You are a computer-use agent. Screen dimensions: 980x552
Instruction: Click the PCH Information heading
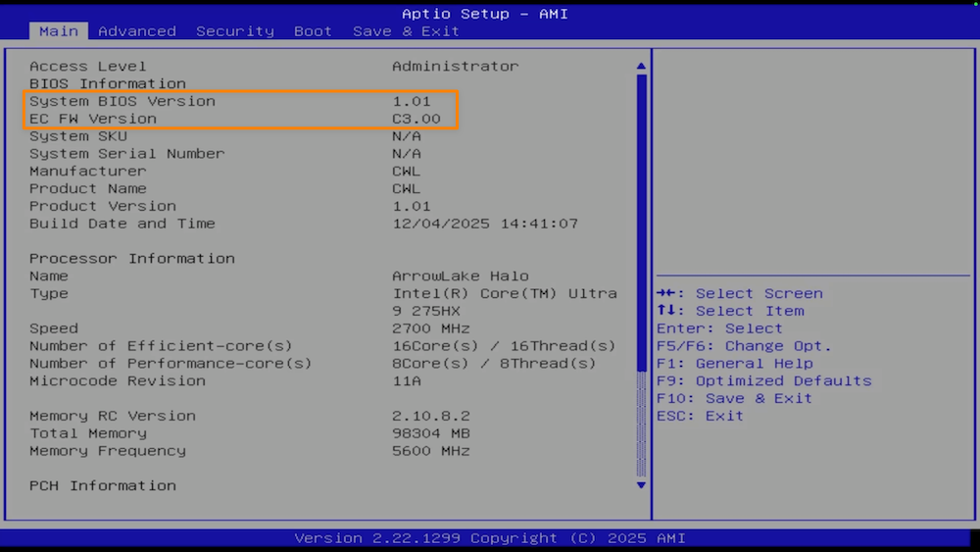[103, 486]
